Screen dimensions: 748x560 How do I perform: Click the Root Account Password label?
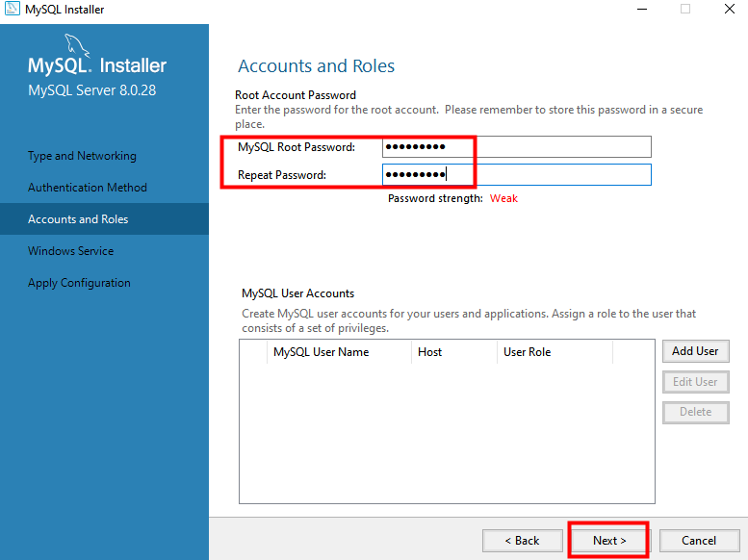click(296, 95)
